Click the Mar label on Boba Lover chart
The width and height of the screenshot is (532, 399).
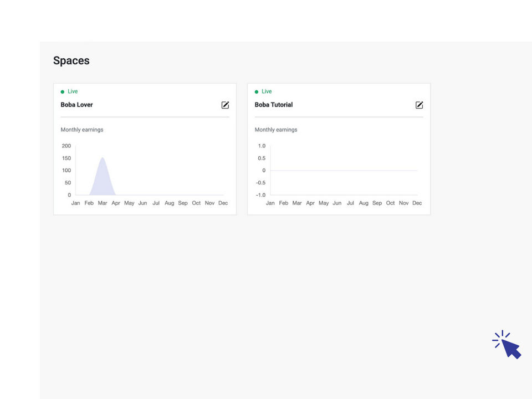click(103, 203)
